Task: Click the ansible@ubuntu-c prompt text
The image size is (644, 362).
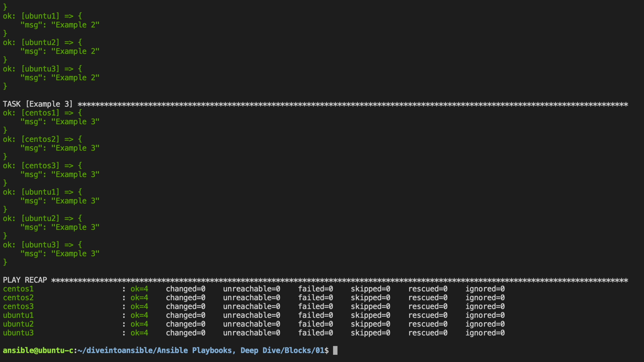Action: (x=38, y=350)
